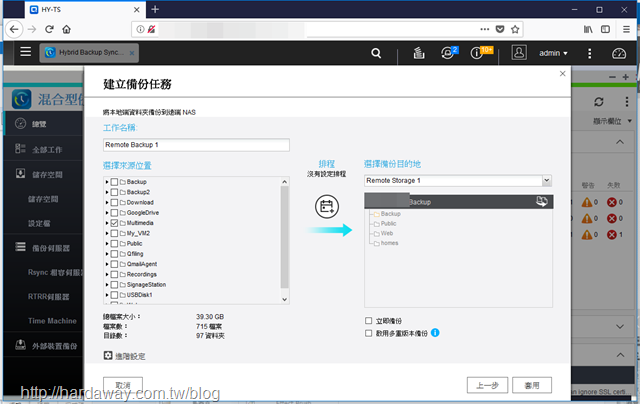
Task: Click the 套用 apply button
Action: 532,385
